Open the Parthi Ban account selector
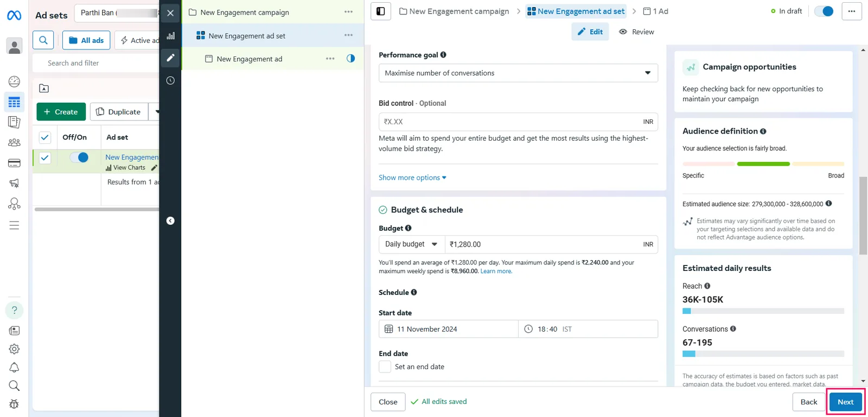 117,12
